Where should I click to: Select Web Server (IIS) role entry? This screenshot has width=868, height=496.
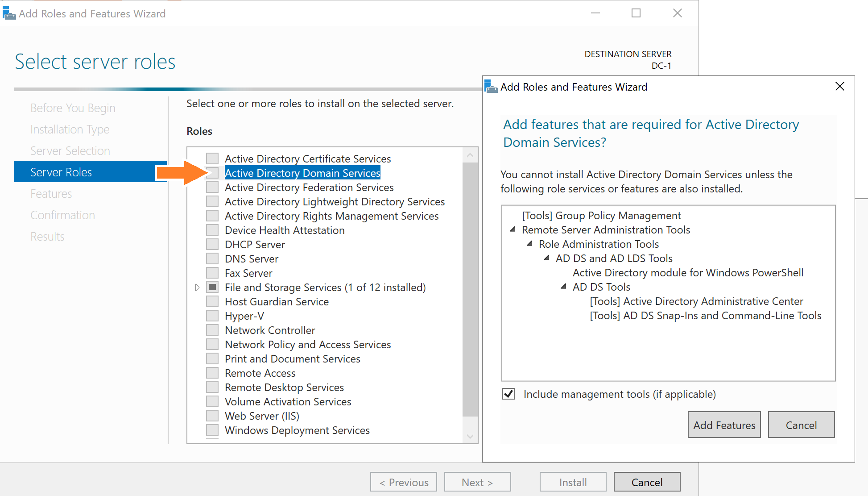pos(262,416)
